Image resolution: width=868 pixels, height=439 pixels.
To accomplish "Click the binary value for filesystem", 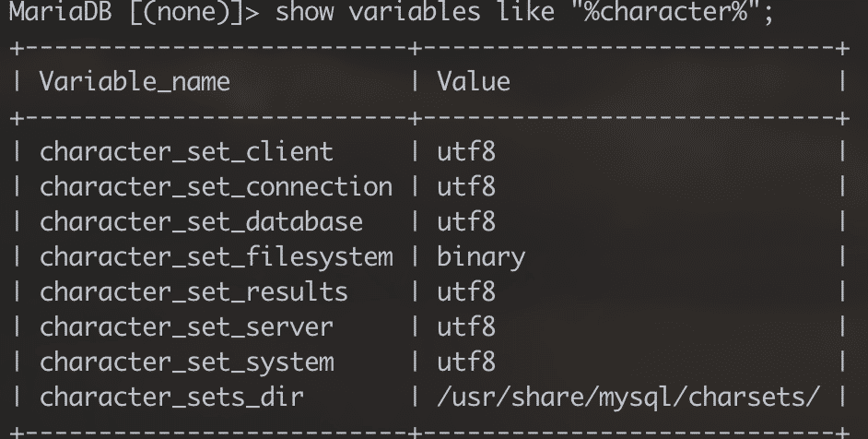I will coord(481,257).
